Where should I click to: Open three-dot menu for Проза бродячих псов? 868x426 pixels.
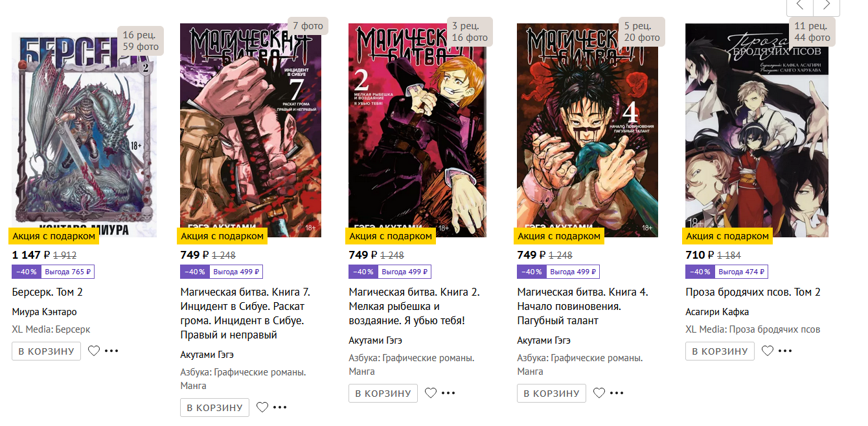(785, 351)
